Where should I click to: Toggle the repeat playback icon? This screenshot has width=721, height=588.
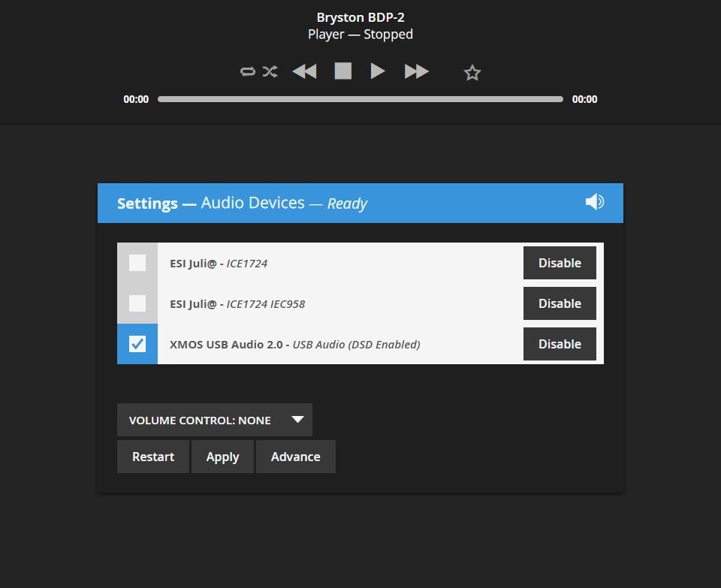(x=247, y=71)
